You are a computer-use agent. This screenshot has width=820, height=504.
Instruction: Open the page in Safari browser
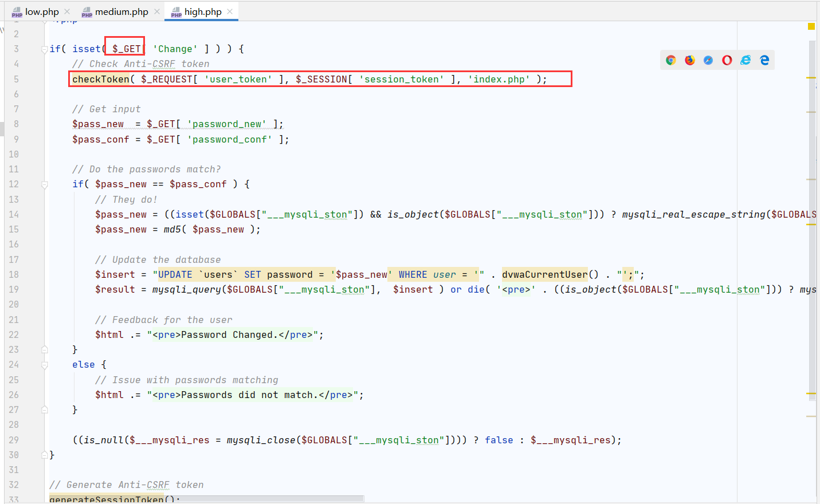click(x=708, y=60)
